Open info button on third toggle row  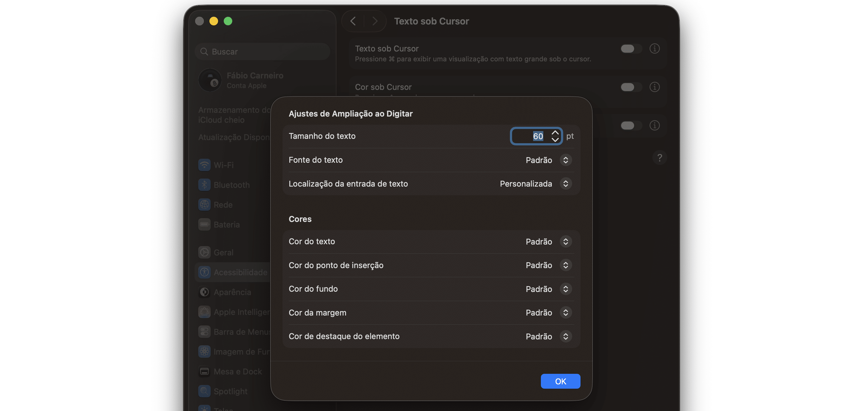pos(654,126)
